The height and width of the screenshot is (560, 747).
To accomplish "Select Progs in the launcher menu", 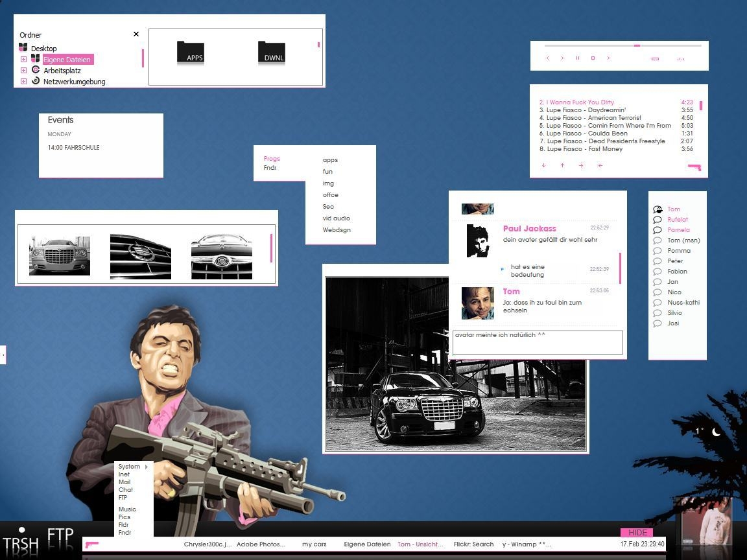I will tap(272, 159).
